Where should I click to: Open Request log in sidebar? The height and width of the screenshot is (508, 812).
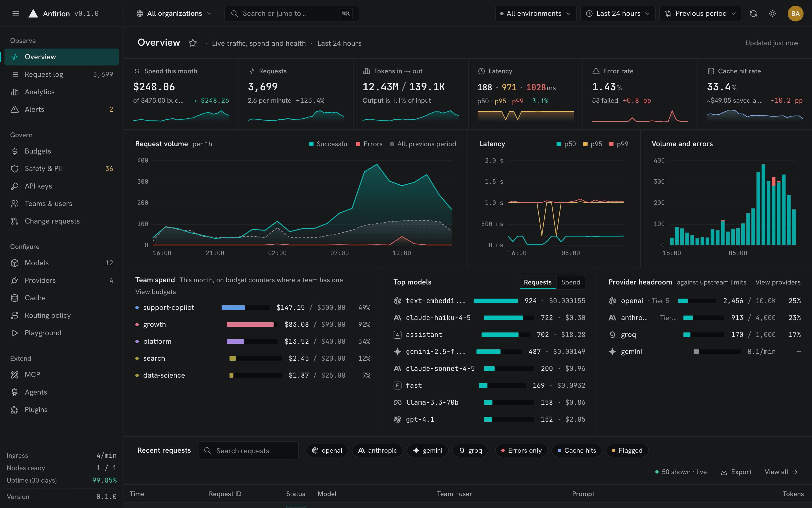[62, 74]
